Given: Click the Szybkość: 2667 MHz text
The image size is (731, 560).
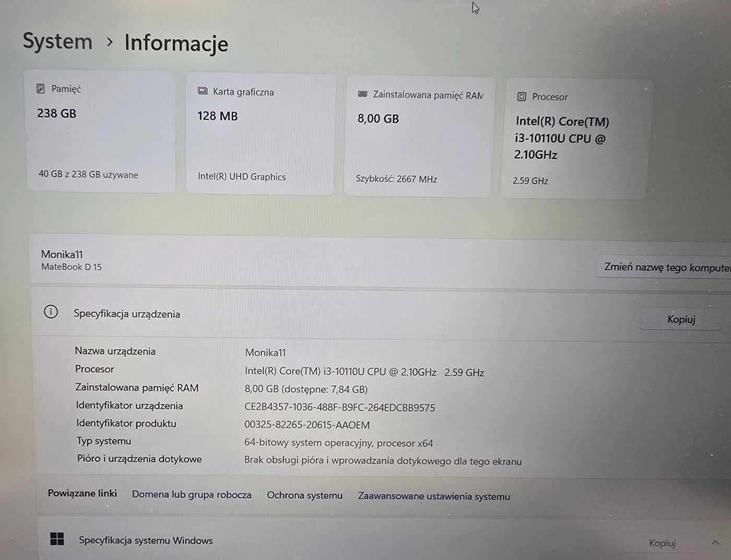Looking at the screenshot, I should (396, 179).
